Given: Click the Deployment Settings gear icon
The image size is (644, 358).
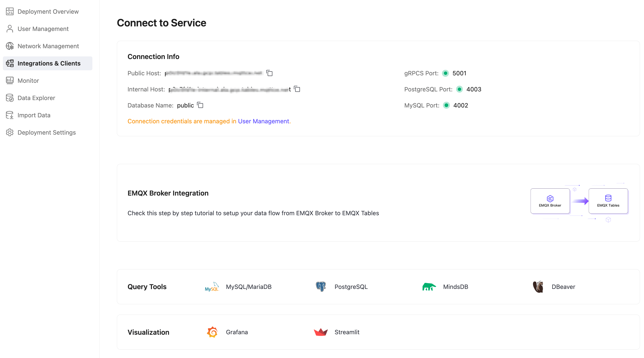Looking at the screenshot, I should [x=10, y=132].
